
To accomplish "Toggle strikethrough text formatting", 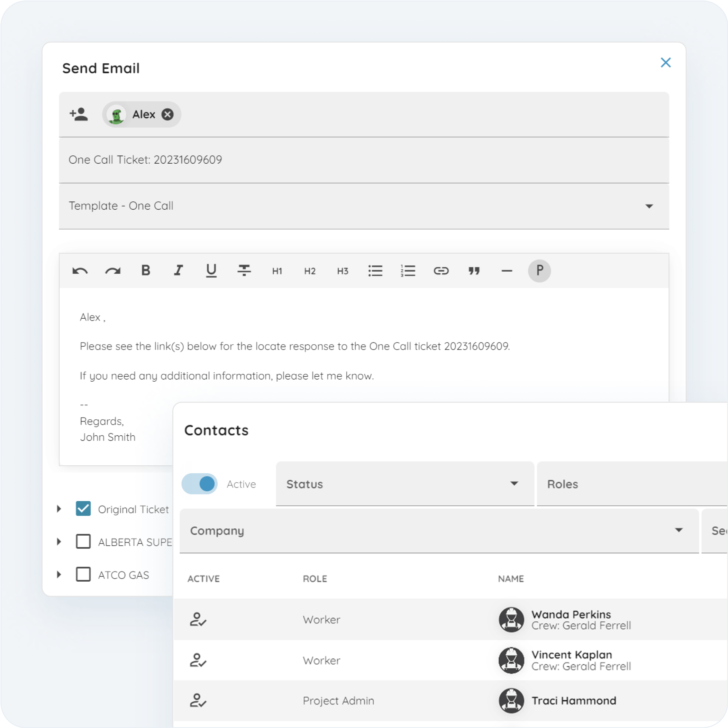I will tap(244, 271).
